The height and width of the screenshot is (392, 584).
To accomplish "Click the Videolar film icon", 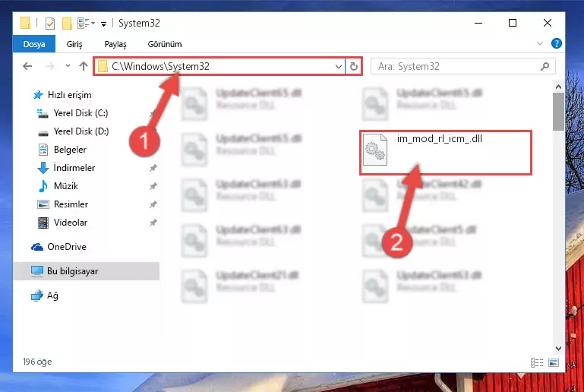I will 43,223.
